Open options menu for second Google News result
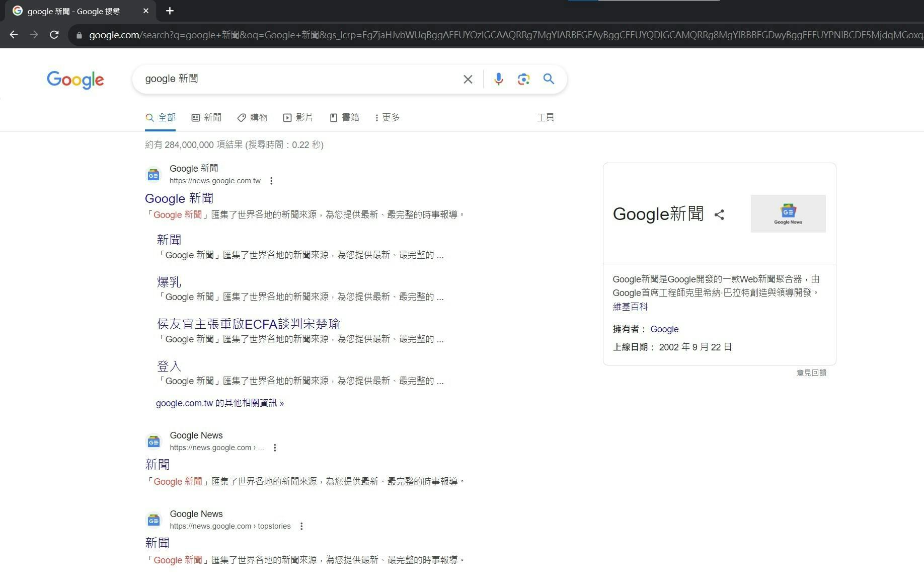This screenshot has height=586, width=924. [x=275, y=448]
